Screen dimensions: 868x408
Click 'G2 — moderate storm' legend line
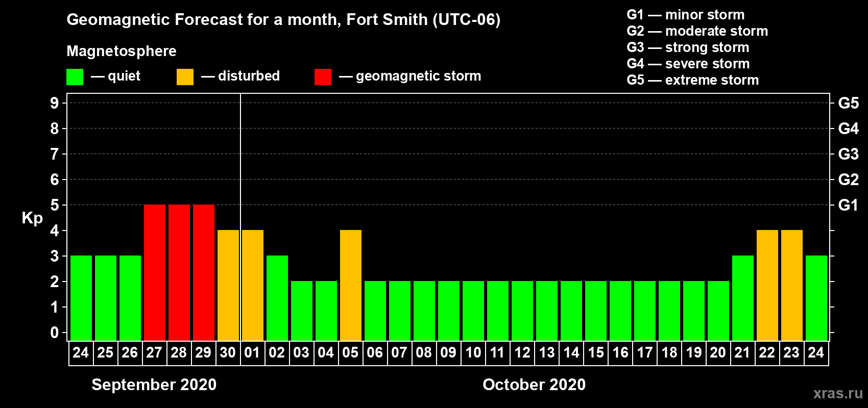point(697,31)
